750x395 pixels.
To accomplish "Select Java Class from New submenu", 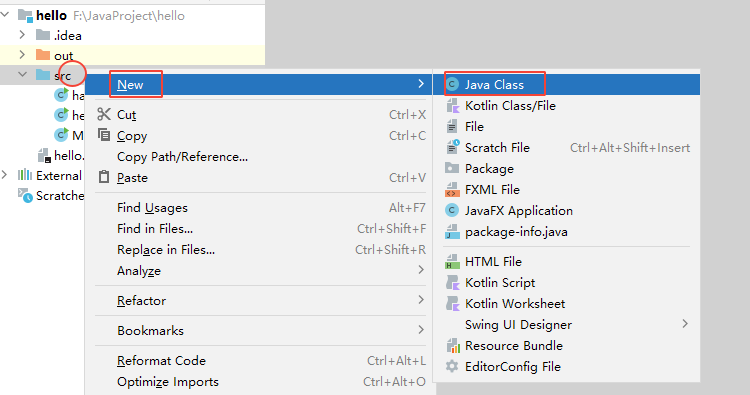I will click(x=567, y=85).
